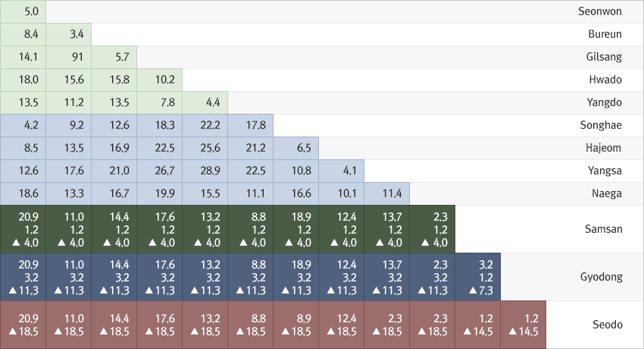The width and height of the screenshot is (644, 349).
Task: Select the 28.9 cell in Yangsa row
Action: click(205, 171)
